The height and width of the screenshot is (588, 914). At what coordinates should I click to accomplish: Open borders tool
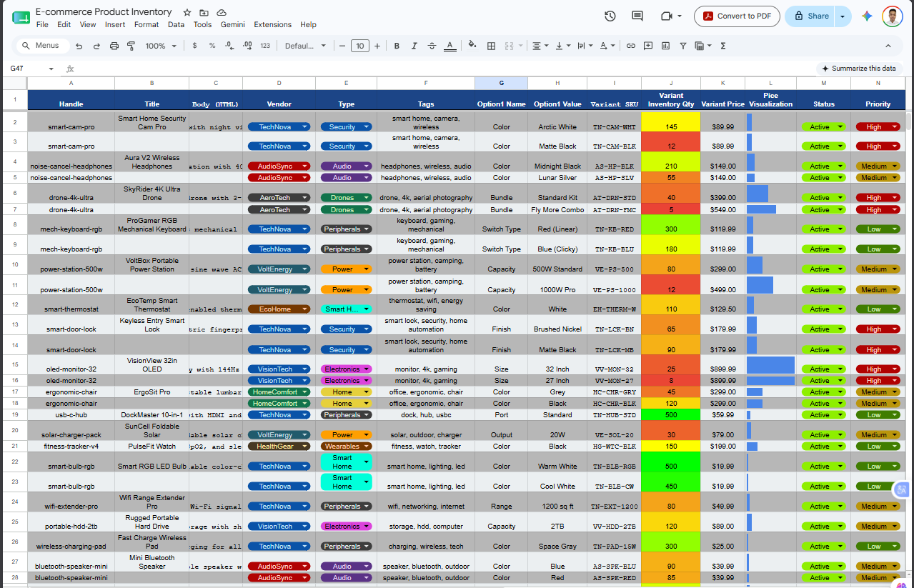click(x=491, y=46)
